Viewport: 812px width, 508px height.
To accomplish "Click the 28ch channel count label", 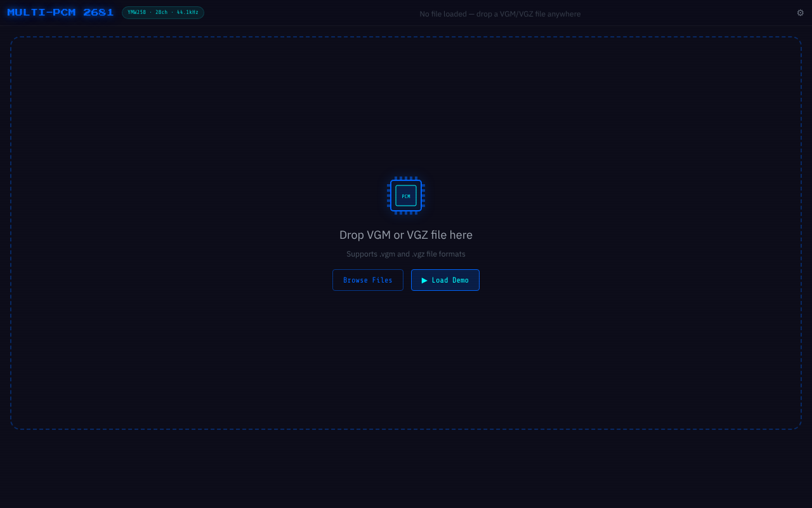I will [x=161, y=12].
